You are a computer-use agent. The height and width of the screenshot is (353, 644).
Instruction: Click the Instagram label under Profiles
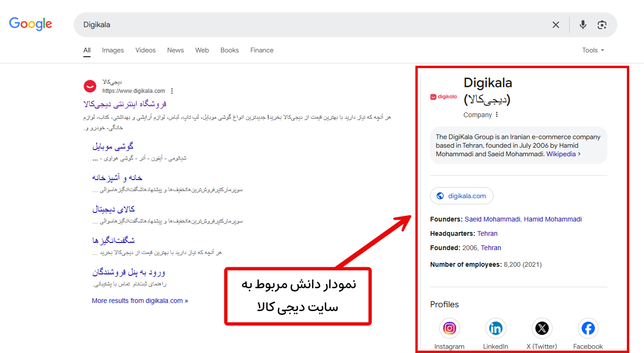(x=449, y=346)
